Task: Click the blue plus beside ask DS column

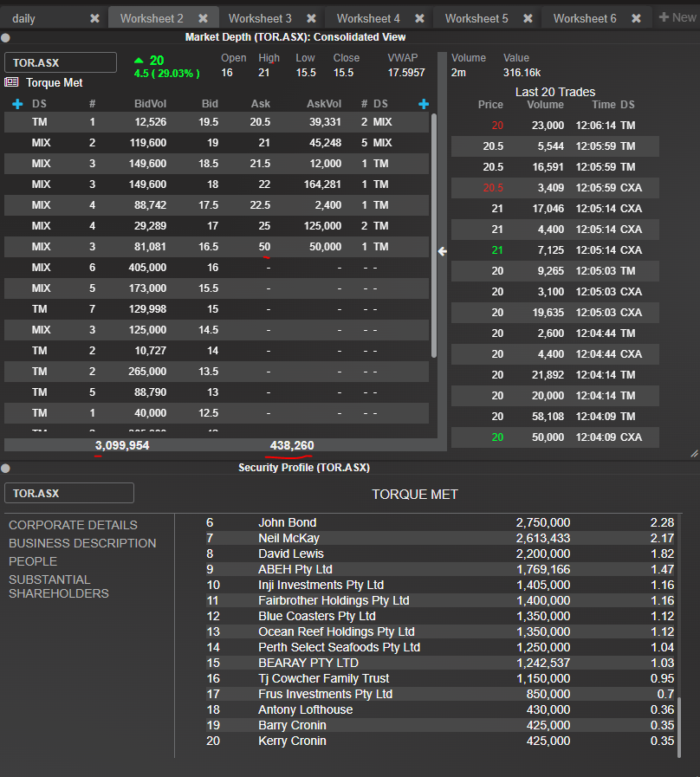Action: point(424,104)
